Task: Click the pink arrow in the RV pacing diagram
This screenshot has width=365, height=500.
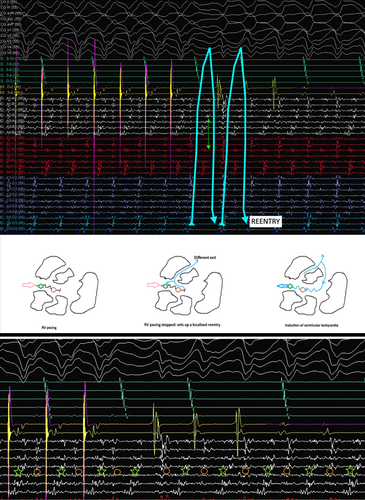Action: (x=28, y=285)
